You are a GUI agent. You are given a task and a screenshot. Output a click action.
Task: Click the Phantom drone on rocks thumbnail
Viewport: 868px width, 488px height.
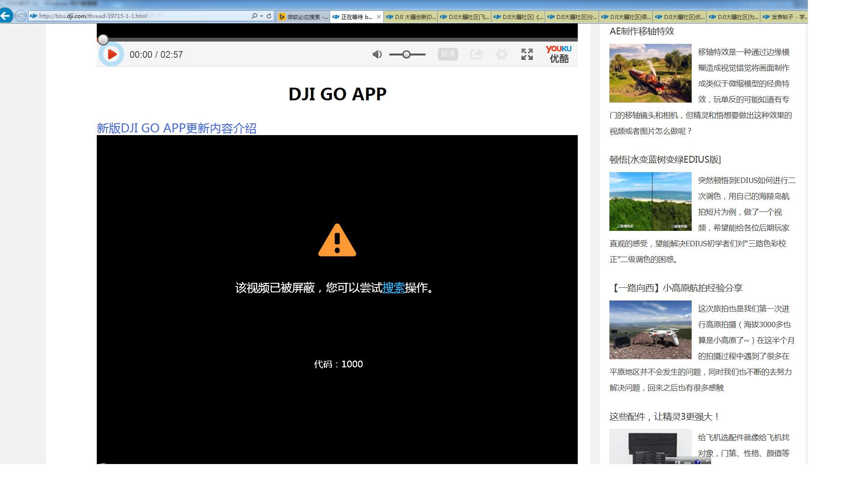tap(650, 330)
